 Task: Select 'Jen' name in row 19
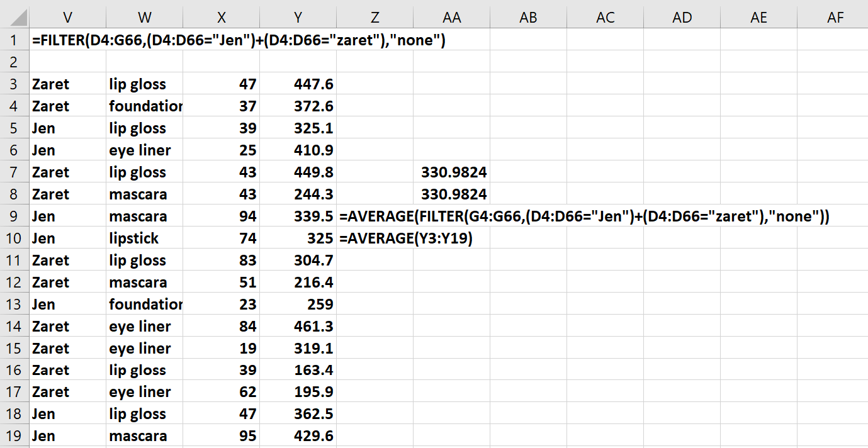pyautogui.click(x=67, y=436)
